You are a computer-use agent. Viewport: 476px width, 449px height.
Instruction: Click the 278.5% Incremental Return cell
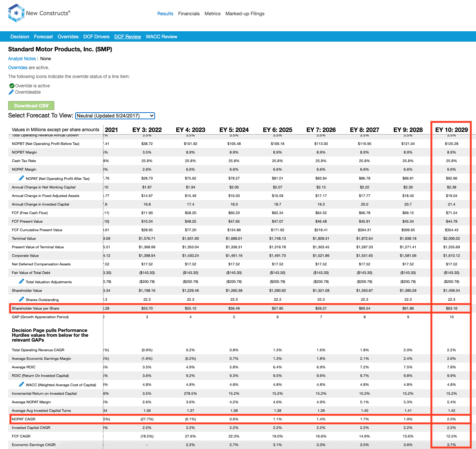pos(190,394)
